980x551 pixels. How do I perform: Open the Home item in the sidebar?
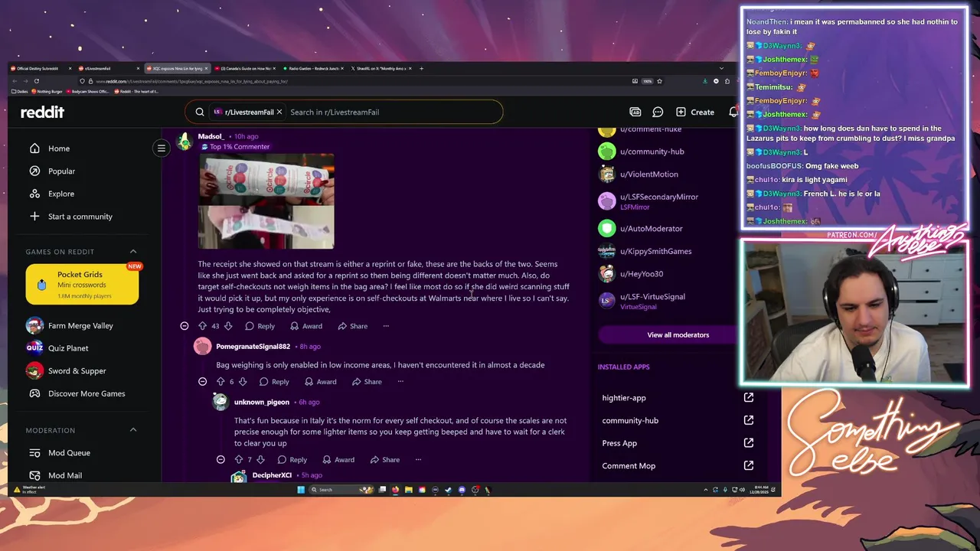pos(59,148)
